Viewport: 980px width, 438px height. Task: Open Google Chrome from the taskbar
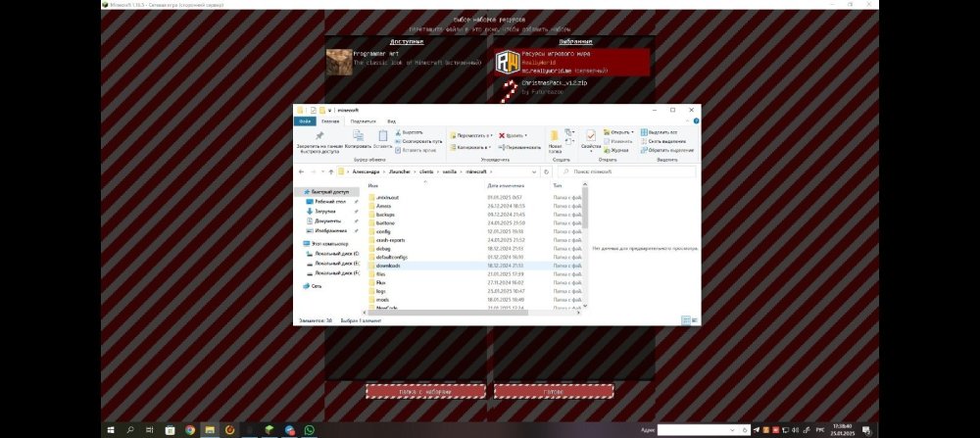point(190,430)
